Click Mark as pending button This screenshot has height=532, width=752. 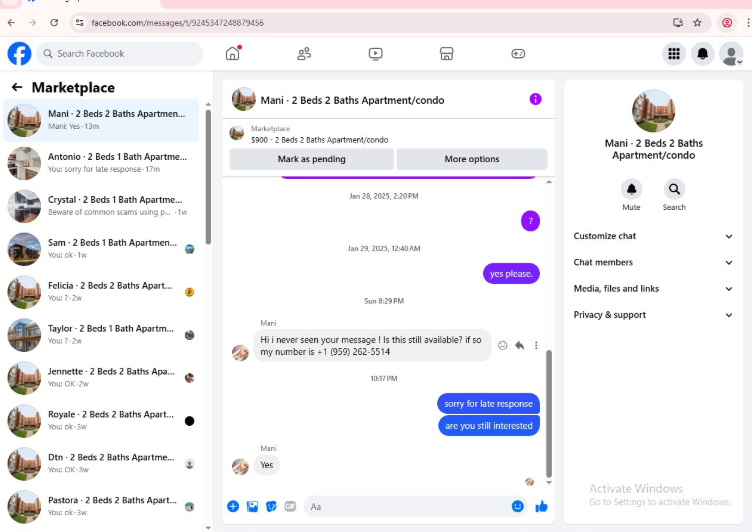coord(312,159)
